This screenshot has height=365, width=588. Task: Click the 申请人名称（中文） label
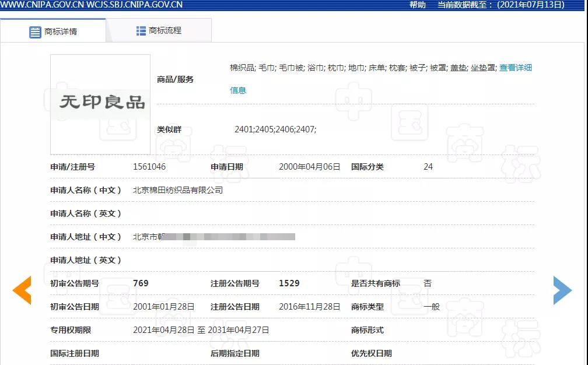(86, 190)
